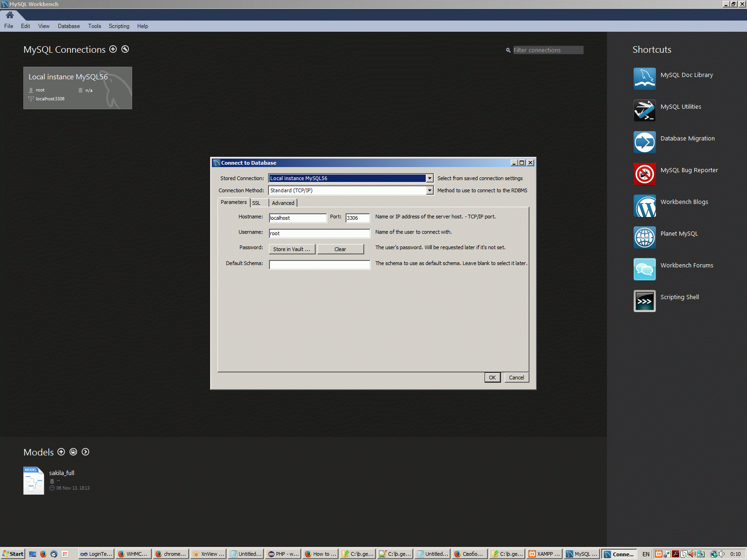Click the Store in Vault button
The image size is (747, 560).
[x=292, y=249]
